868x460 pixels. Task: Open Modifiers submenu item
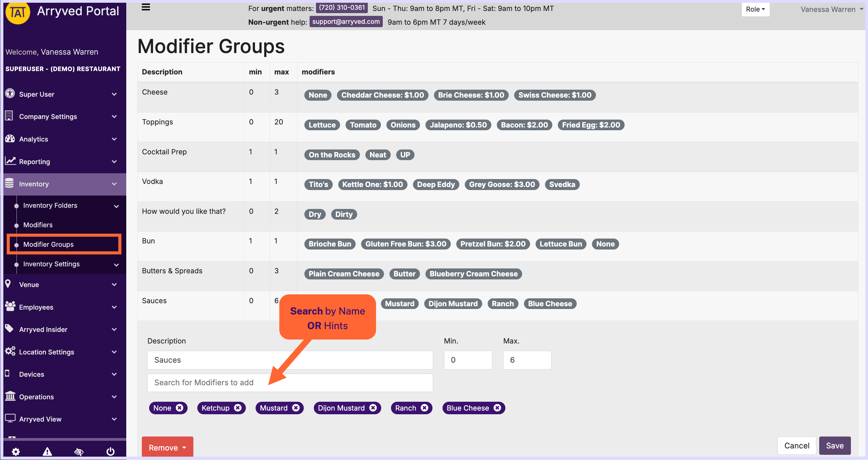[38, 225]
